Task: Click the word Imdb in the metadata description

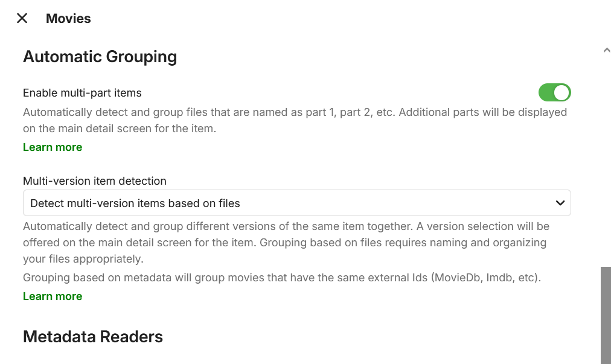Action: coord(495,278)
